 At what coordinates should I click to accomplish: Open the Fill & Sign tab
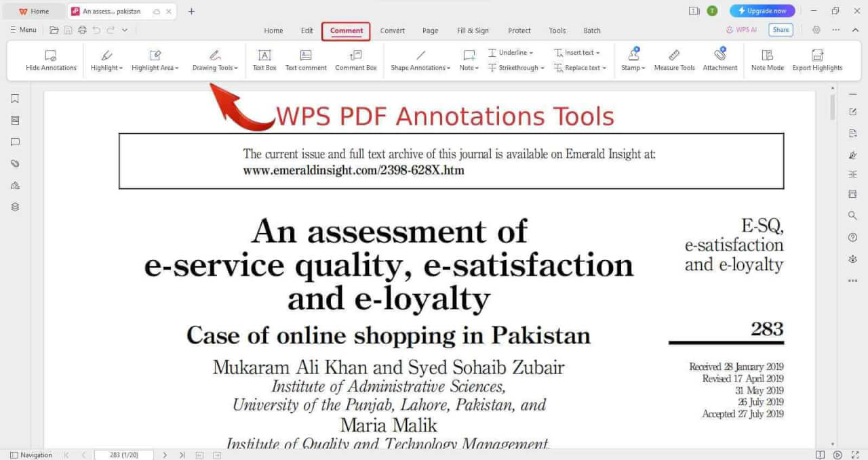tap(473, 30)
